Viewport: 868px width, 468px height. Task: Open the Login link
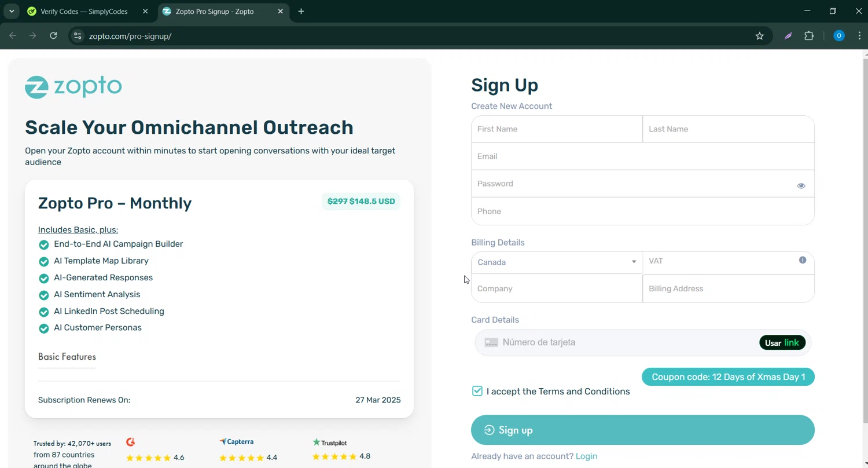586,456
